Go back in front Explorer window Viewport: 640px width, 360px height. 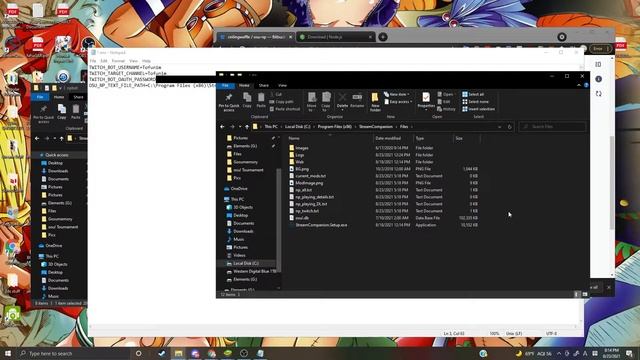(222, 127)
